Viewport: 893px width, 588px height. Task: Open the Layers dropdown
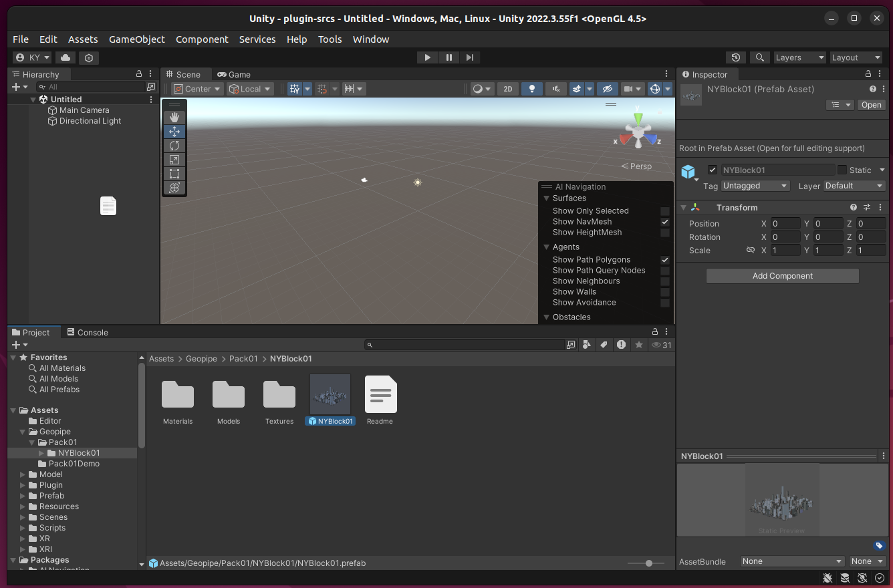click(x=799, y=57)
